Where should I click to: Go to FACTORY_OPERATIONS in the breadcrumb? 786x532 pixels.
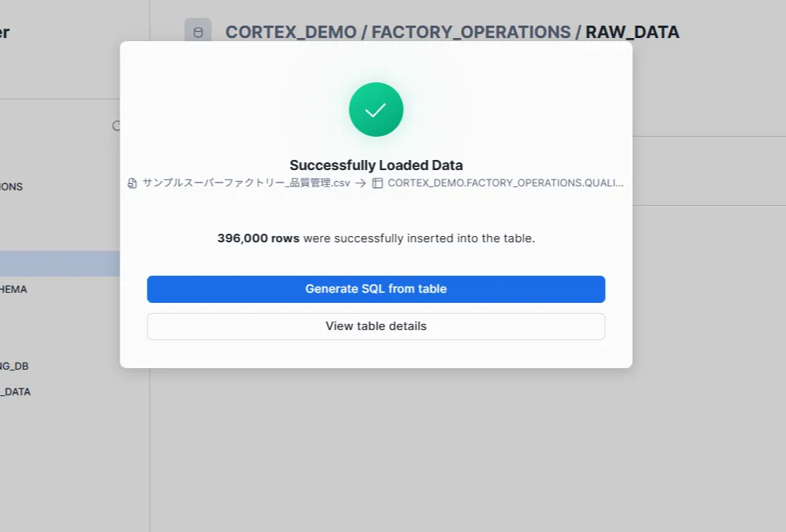pos(471,32)
